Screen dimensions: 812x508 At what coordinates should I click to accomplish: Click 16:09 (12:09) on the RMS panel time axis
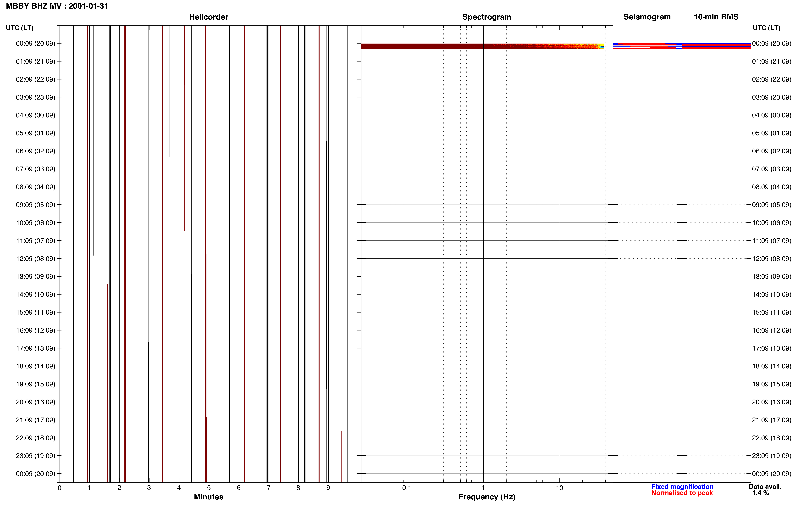point(772,330)
